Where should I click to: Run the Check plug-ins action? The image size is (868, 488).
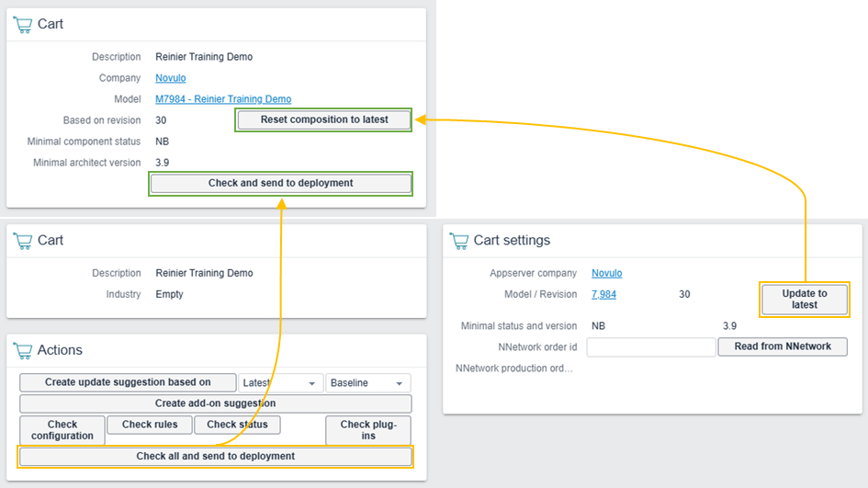[367, 430]
